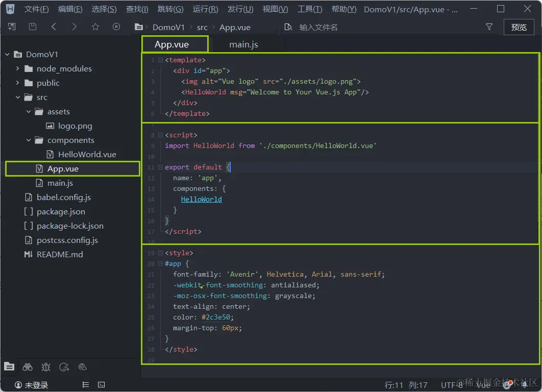Open babel.config.js in the file tree
Image resolution: width=542 pixels, height=392 pixels.
pyautogui.click(x=64, y=197)
